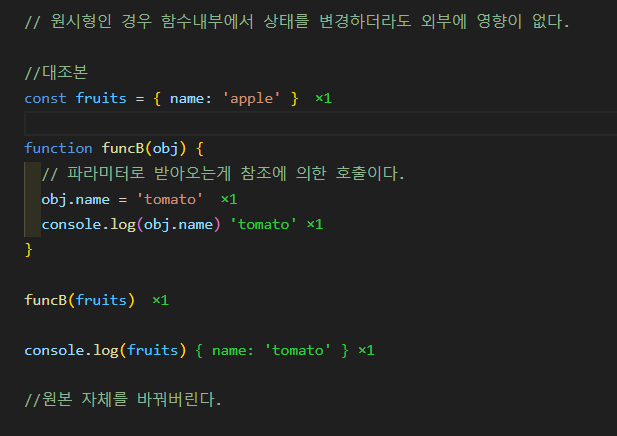Click the comment '파라미터로 받아오는게 참조에 의한 호출이다.'
Image resolution: width=617 pixels, height=436 pixels.
(x=223, y=174)
